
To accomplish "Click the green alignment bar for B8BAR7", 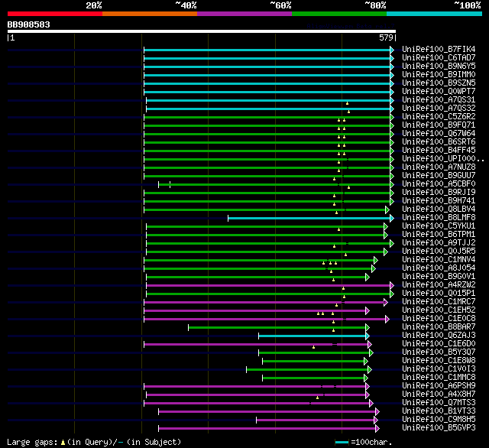I will point(277,327).
